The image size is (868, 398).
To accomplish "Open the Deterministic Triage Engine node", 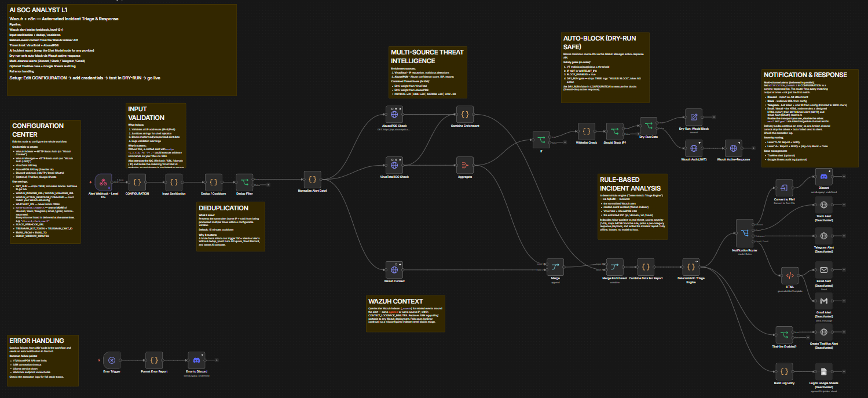I will coord(690,266).
